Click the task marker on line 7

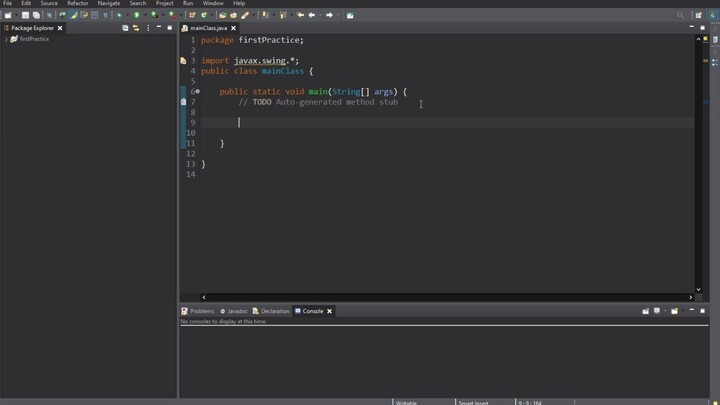pos(183,102)
